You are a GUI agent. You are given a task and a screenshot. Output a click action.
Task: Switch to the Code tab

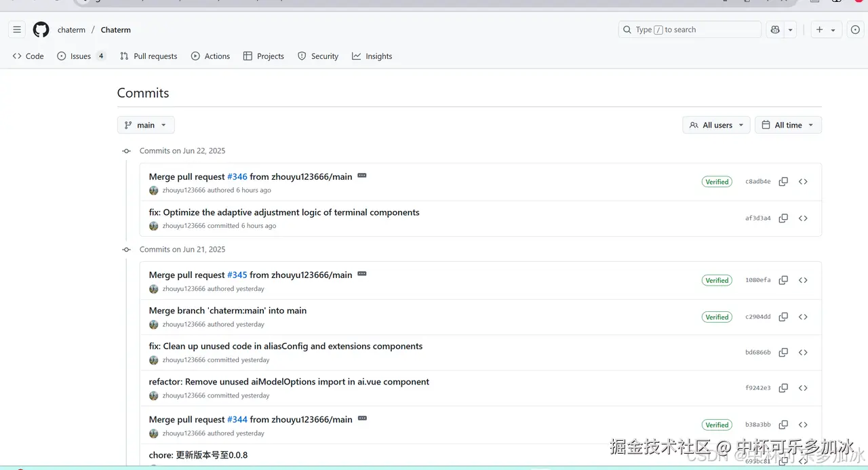point(28,56)
